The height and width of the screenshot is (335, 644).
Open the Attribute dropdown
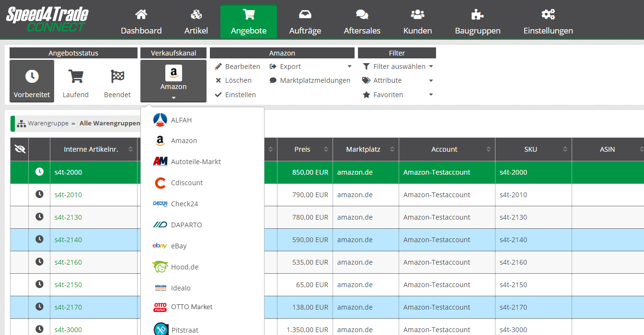point(398,80)
